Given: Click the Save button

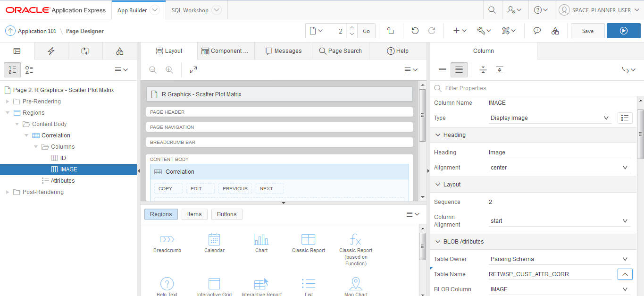Looking at the screenshot, I should coord(588,31).
